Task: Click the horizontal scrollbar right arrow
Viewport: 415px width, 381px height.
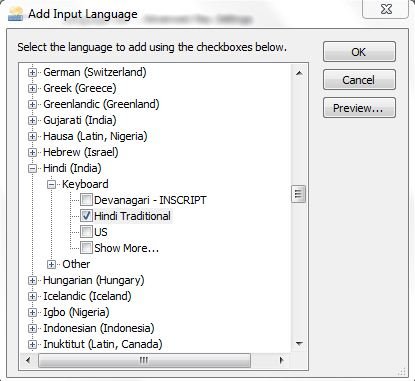Action: 282,360
